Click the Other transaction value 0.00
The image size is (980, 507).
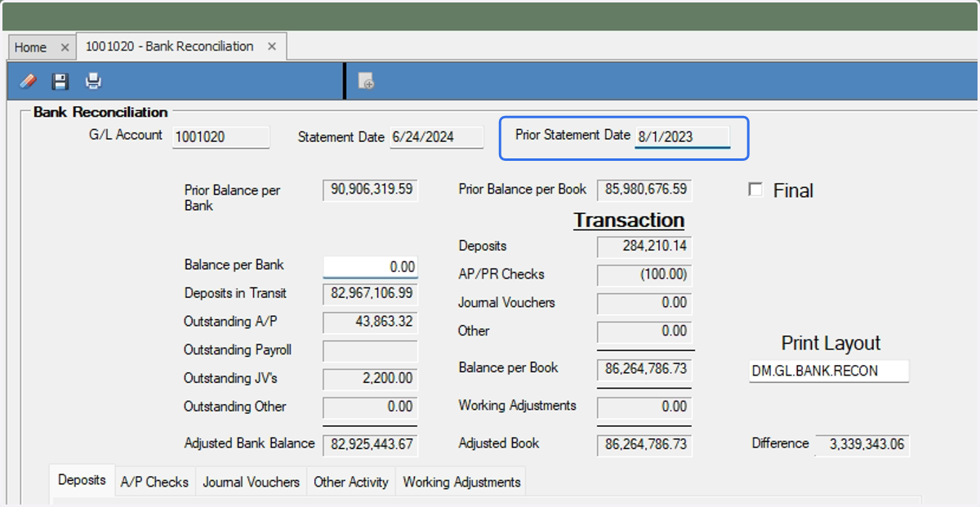(644, 332)
